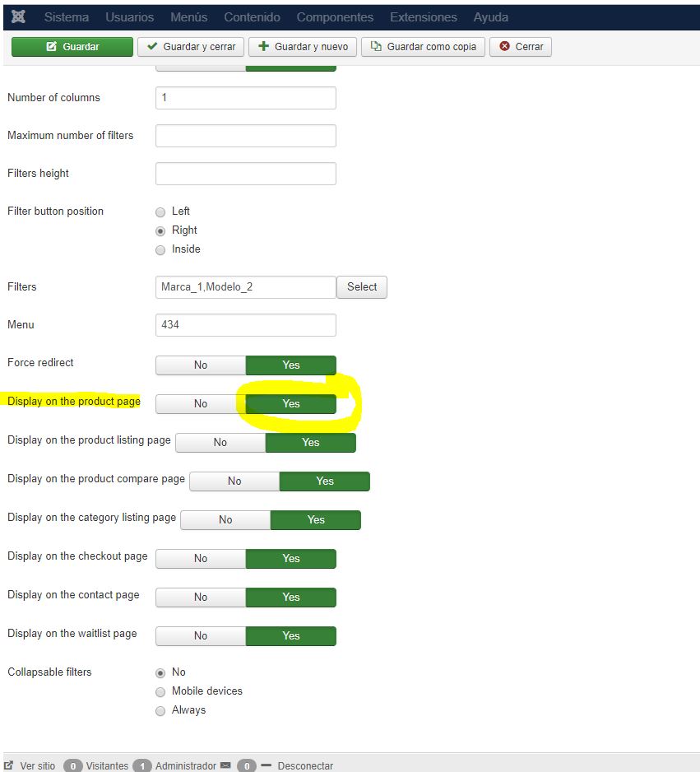Viewport: 700px width, 772px height.
Task: Set Display on the checkout page to No
Action: click(201, 559)
